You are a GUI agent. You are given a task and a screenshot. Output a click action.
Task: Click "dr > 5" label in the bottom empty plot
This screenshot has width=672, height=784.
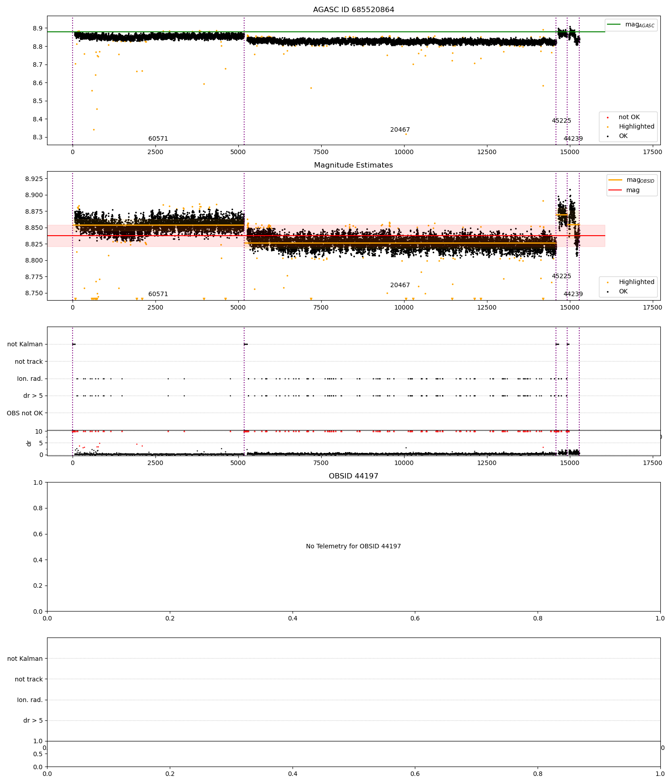(33, 721)
